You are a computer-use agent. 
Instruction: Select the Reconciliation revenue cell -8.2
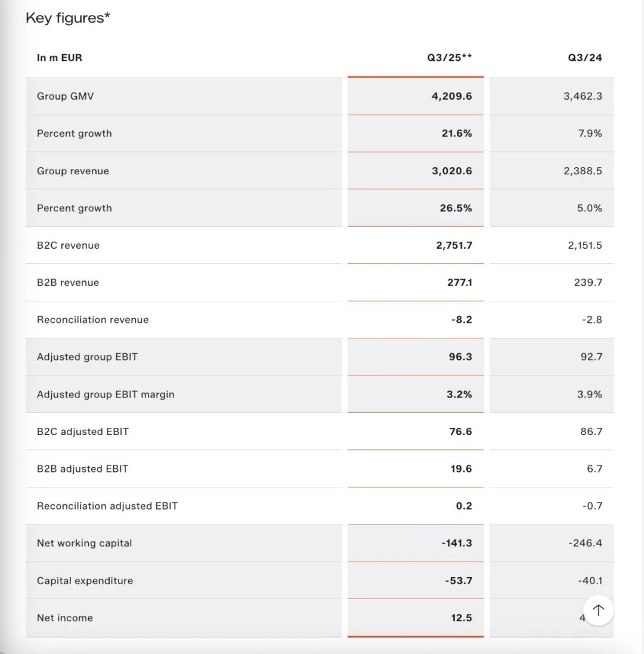tap(462, 319)
